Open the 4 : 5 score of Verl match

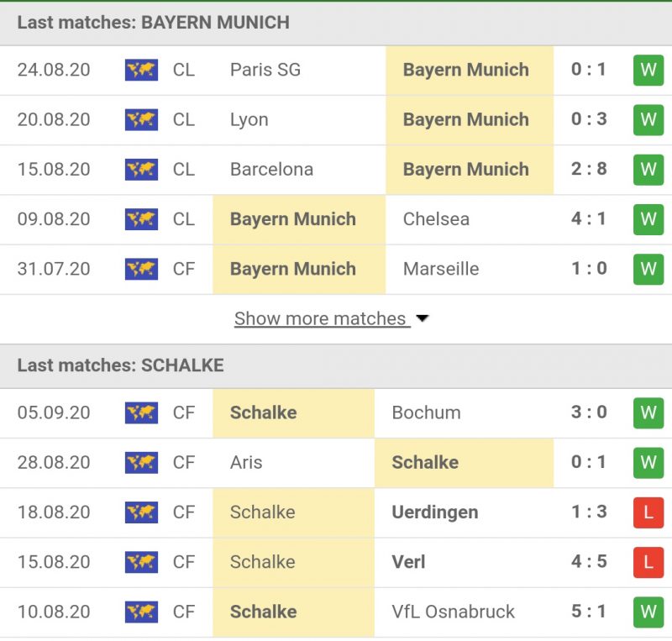[589, 562]
